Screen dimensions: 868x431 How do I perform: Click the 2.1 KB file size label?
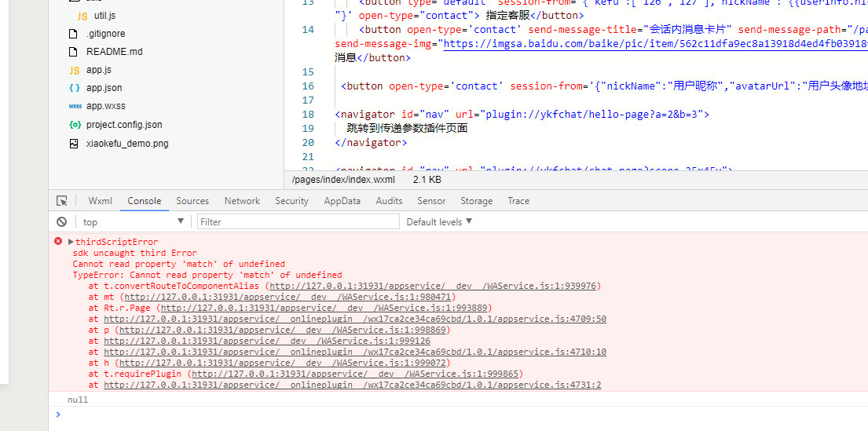coord(427,180)
